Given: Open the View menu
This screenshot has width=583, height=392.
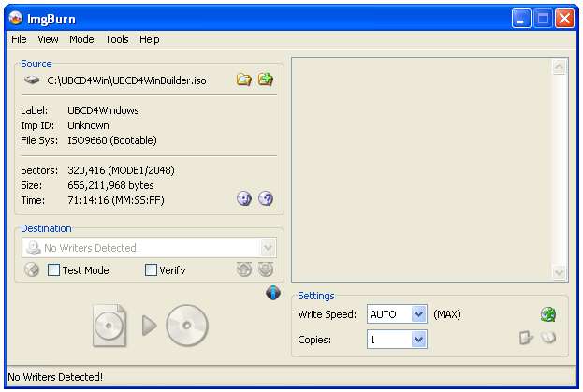Looking at the screenshot, I should (48, 39).
